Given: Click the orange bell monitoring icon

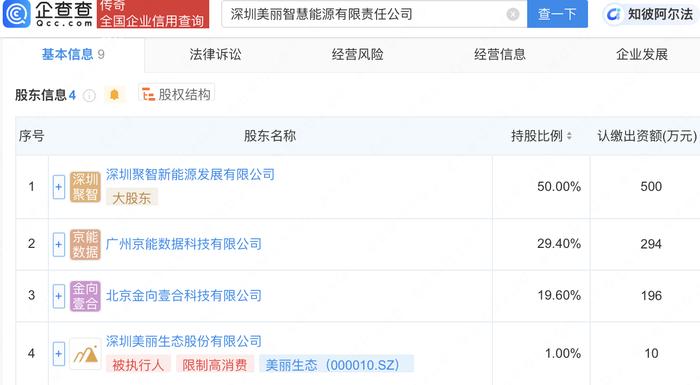Looking at the screenshot, I should pyautogui.click(x=114, y=95).
